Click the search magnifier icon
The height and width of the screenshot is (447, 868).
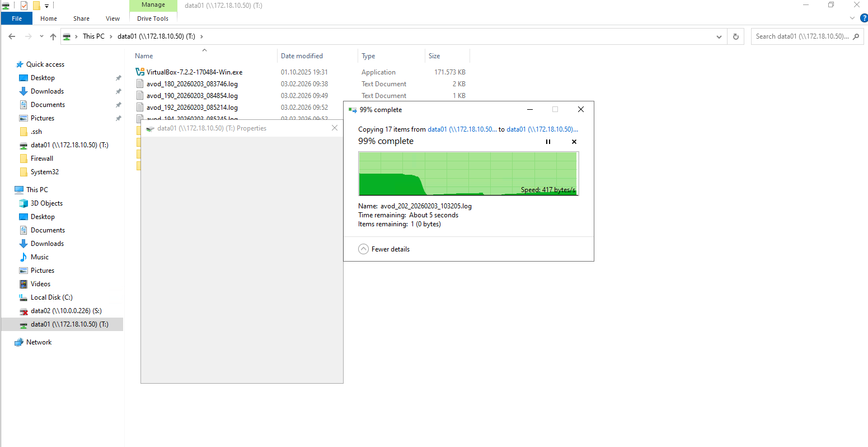tap(856, 36)
